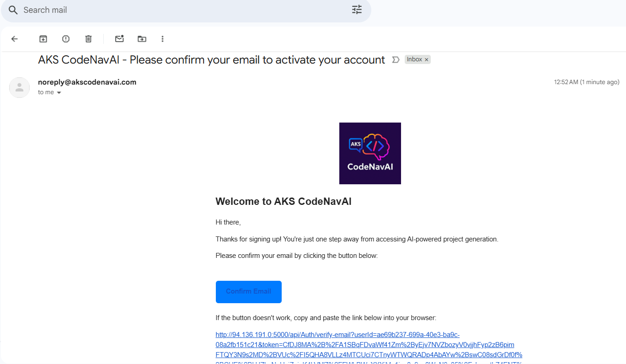This screenshot has width=626, height=364.
Task: Report email as spam
Action: [x=66, y=39]
